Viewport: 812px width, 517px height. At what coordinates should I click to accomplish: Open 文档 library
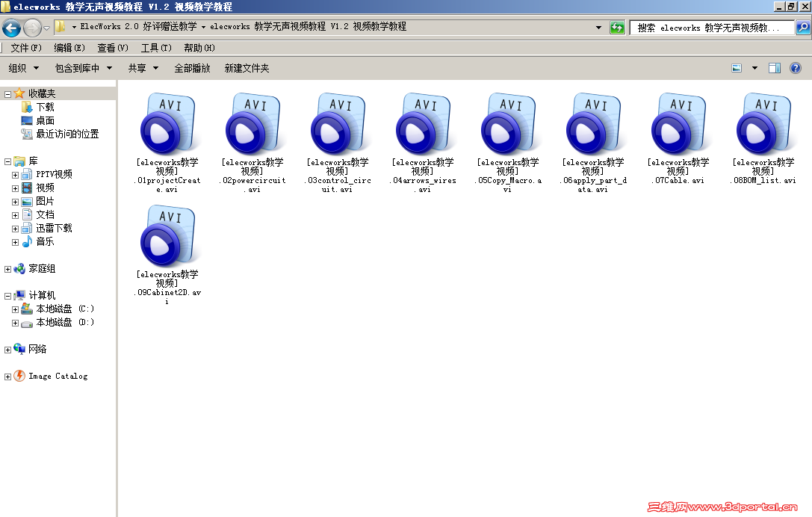(x=45, y=215)
